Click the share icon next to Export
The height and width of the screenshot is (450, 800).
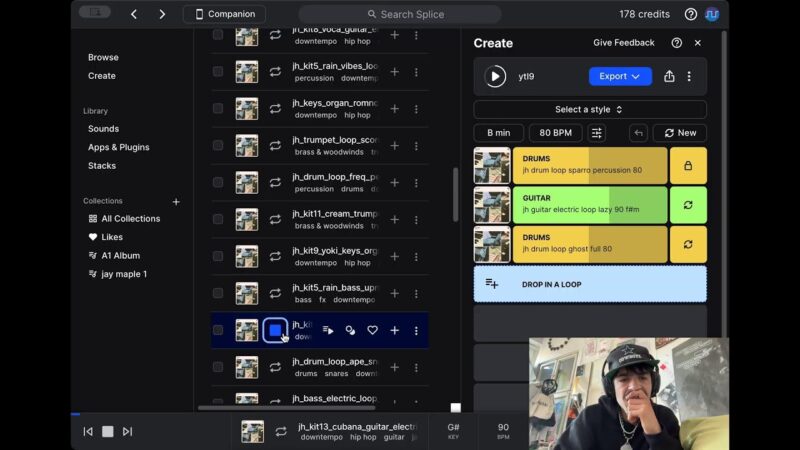(669, 76)
